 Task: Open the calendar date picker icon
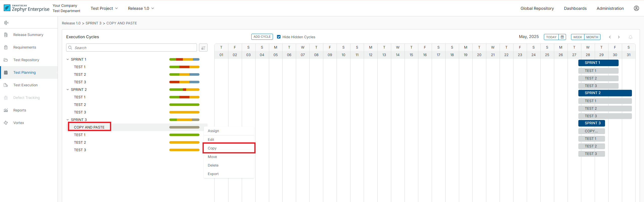pyautogui.click(x=562, y=37)
